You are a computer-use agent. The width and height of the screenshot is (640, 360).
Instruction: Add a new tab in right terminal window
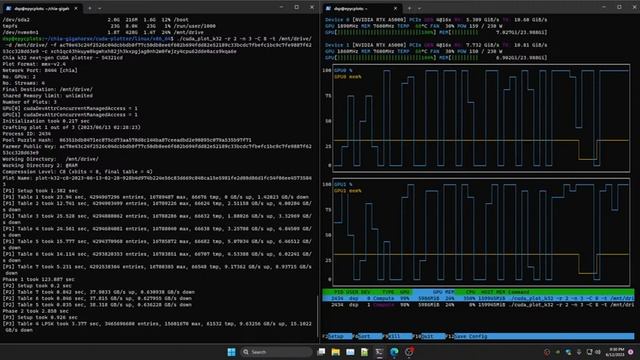pyautogui.click(x=409, y=8)
